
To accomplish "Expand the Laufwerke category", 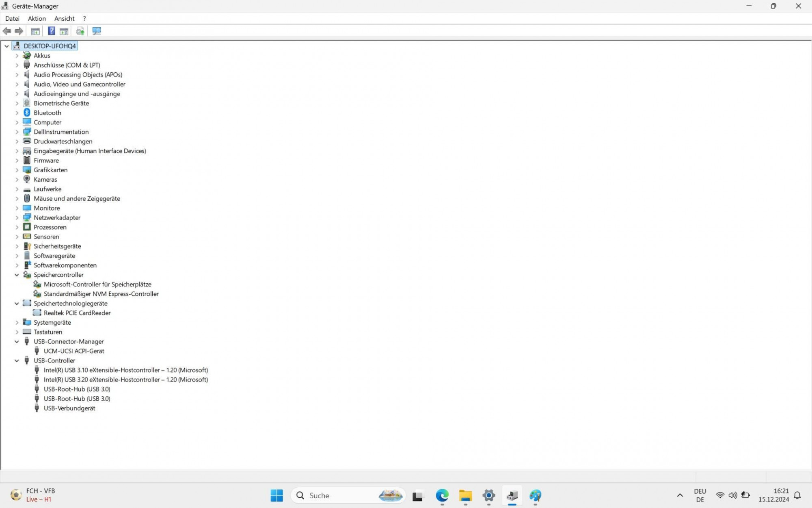I will coord(17,189).
